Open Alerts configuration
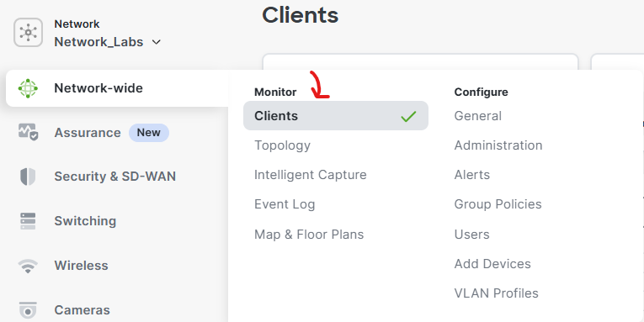Viewport: 644px width, 322px height. (472, 175)
